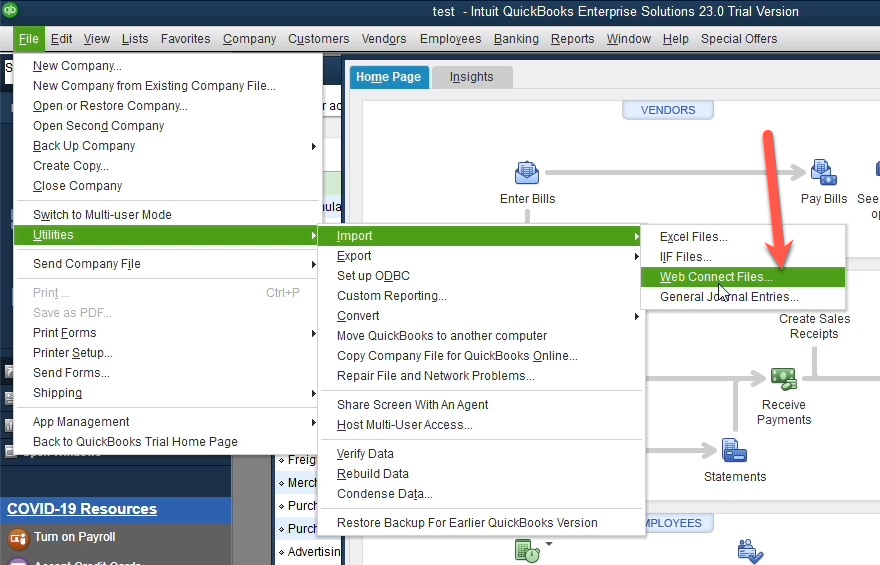
Task: Click the payroll calendar icon under Employees
Action: click(x=527, y=551)
